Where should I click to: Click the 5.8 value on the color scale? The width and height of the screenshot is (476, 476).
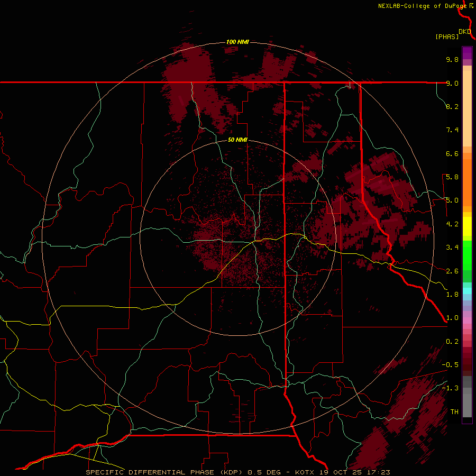452,177
